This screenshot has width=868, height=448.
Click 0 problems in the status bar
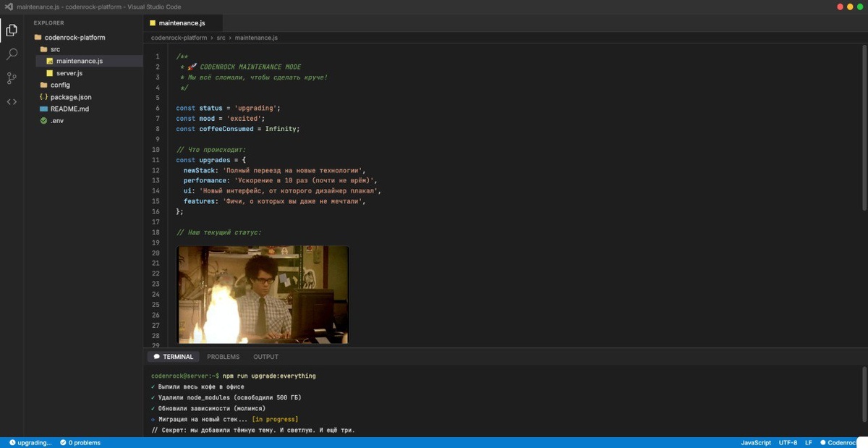click(80, 442)
